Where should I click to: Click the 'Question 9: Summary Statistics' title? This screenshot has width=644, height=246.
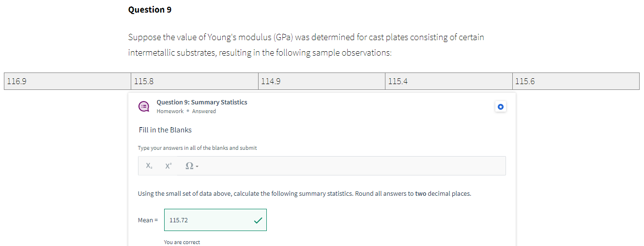pos(202,102)
